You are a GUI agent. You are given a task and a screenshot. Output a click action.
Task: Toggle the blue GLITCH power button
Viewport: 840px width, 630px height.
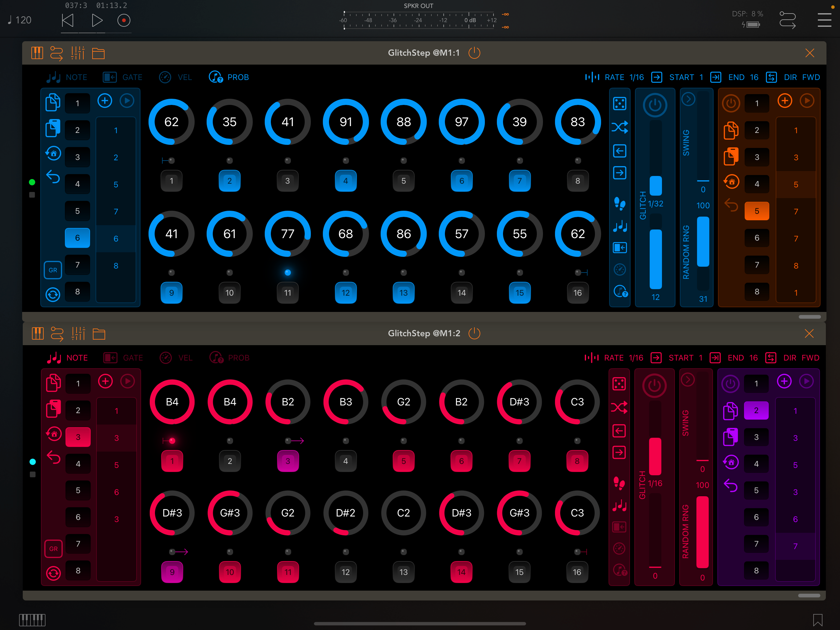[x=655, y=105]
